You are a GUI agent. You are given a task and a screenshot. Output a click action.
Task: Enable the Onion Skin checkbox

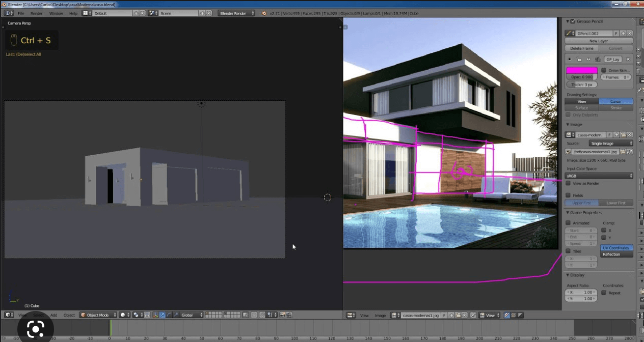604,70
